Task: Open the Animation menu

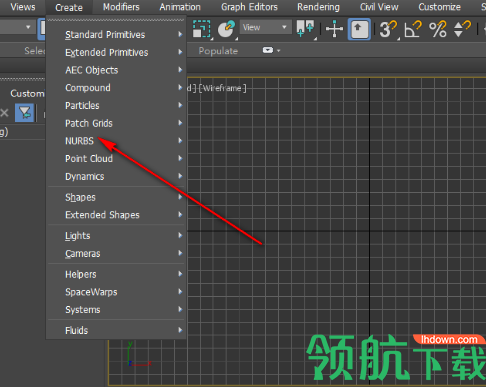Action: click(180, 7)
